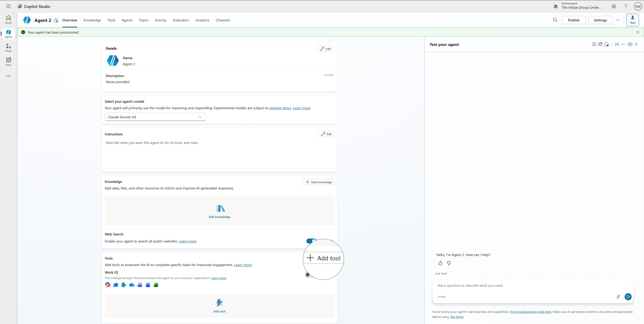This screenshot has height=324, width=644.
Task: Click the sparkle pages icon in test panel
Action: pyautogui.click(x=600, y=44)
